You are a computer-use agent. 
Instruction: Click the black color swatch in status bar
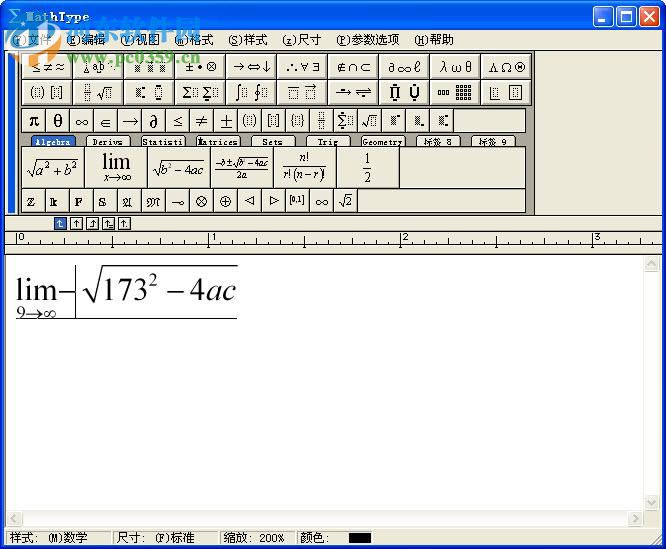[360, 538]
